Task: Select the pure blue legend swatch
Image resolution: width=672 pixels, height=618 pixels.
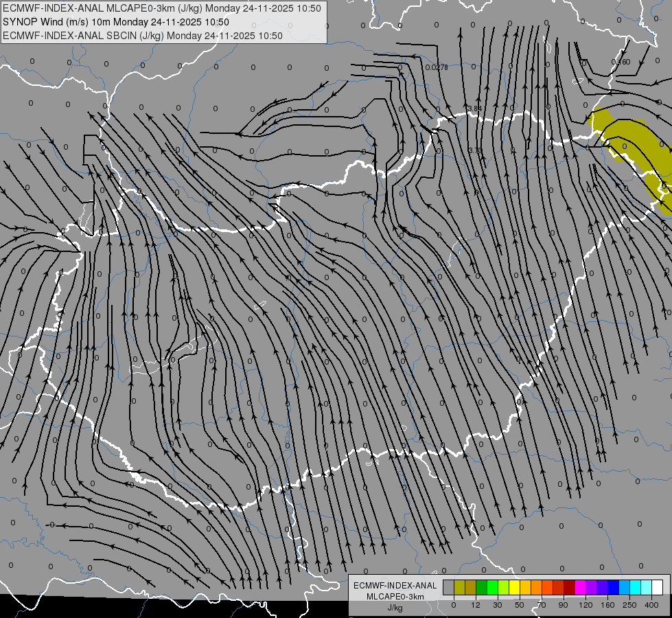Action: (x=614, y=587)
